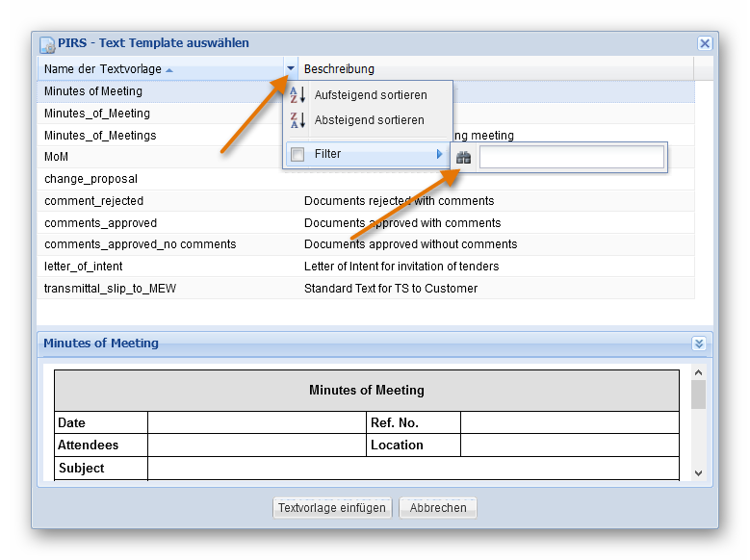Viewport: 750px width, 560px height.
Task: Close the Text Template dialog
Action: tap(705, 43)
